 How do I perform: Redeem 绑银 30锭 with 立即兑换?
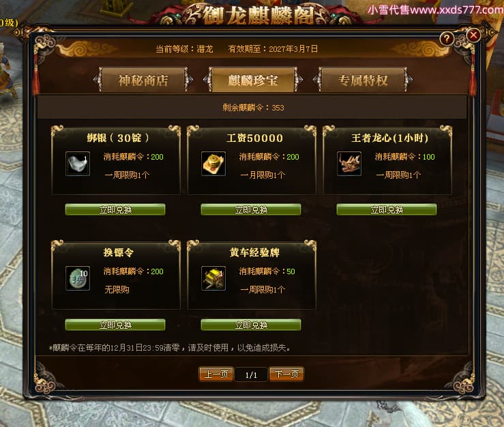115,209
